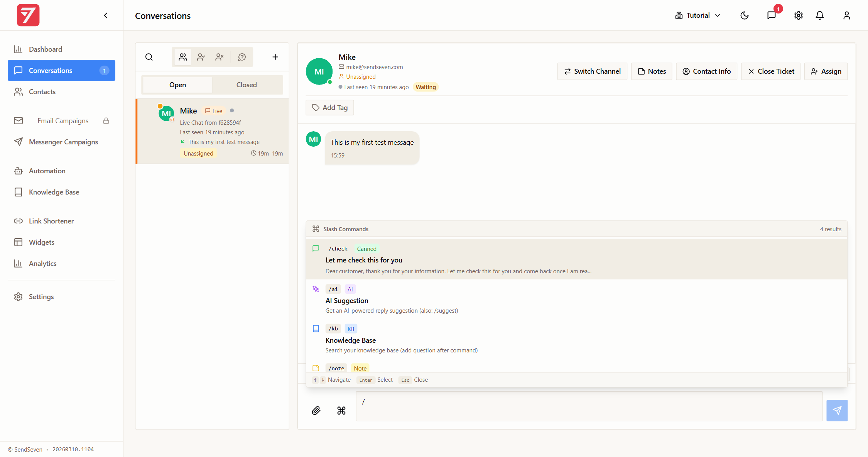Focus the message input field
Screen dimensions: 868x457
pos(589,406)
